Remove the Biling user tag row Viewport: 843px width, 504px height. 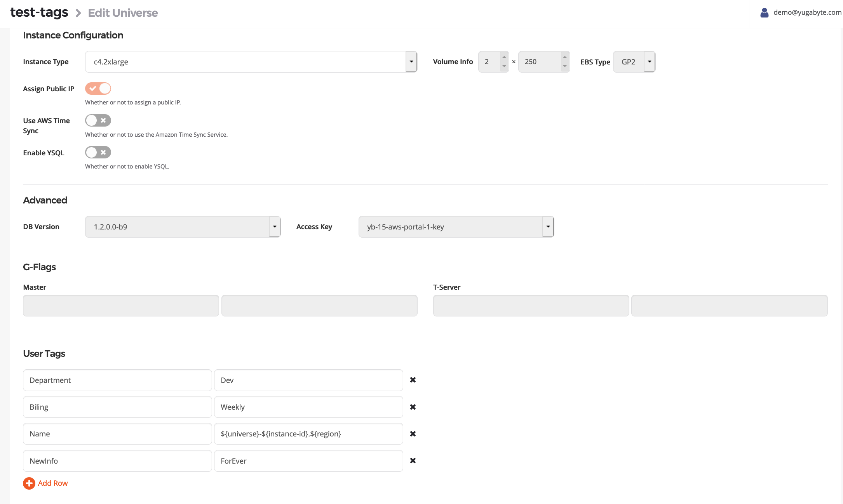[x=413, y=407]
